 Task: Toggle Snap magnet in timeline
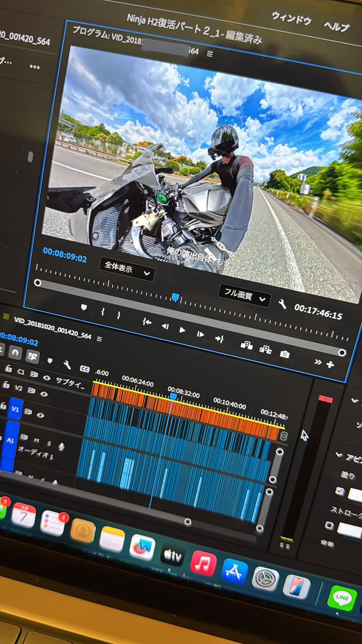[x=15, y=352]
